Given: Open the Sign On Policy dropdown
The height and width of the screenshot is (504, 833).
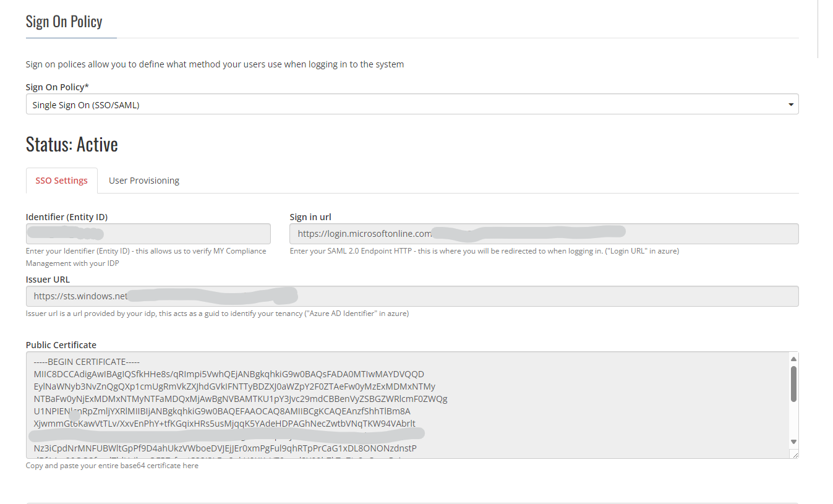Looking at the screenshot, I should (412, 105).
